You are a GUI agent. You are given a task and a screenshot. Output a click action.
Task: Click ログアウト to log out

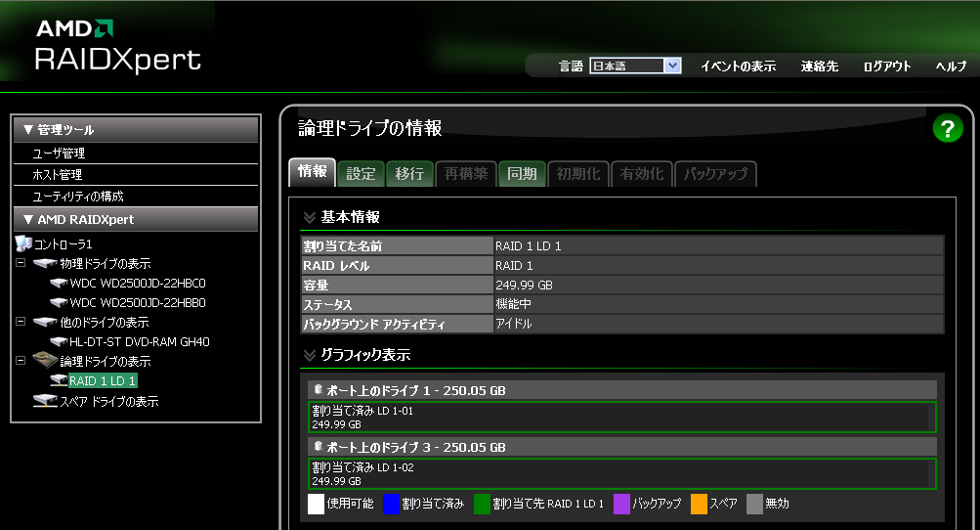(x=887, y=66)
